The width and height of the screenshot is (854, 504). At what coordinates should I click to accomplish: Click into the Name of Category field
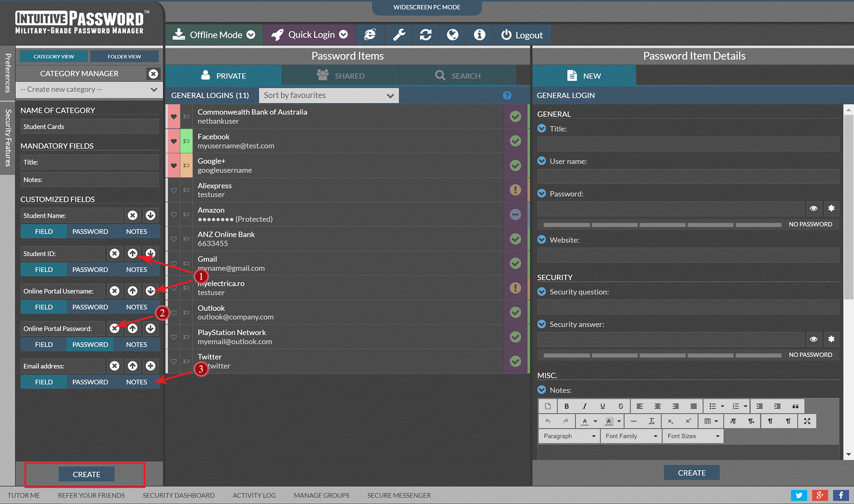(89, 126)
